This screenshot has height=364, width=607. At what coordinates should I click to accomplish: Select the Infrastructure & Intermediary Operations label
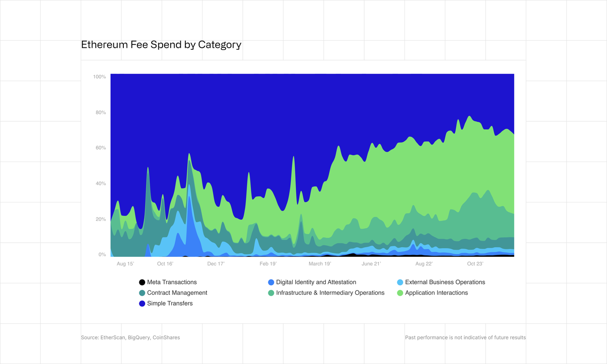[330, 293]
